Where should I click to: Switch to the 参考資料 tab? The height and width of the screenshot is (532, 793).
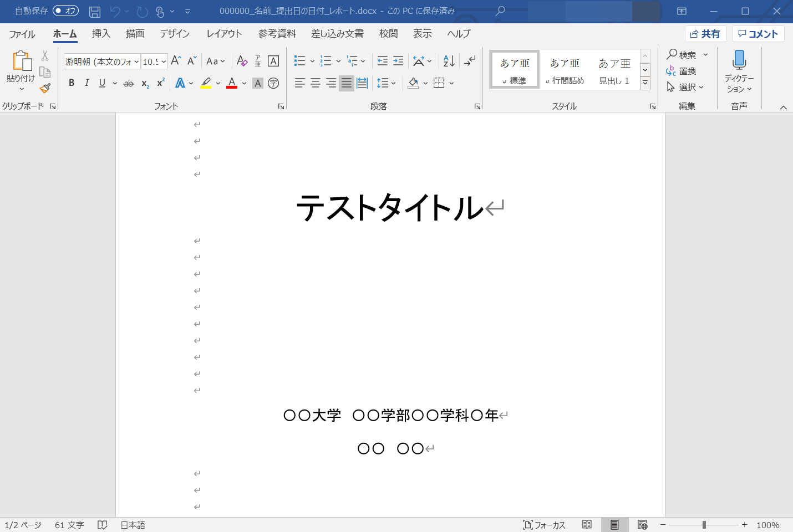coord(277,34)
